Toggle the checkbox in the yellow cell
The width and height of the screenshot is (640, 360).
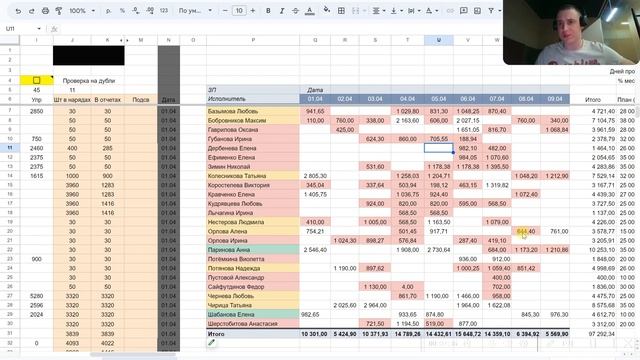click(36, 80)
